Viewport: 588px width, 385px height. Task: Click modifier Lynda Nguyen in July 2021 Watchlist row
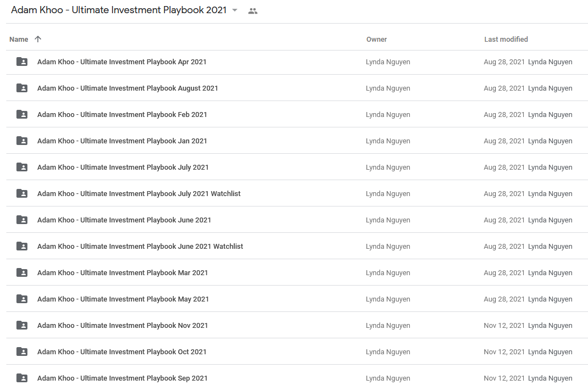click(x=550, y=193)
